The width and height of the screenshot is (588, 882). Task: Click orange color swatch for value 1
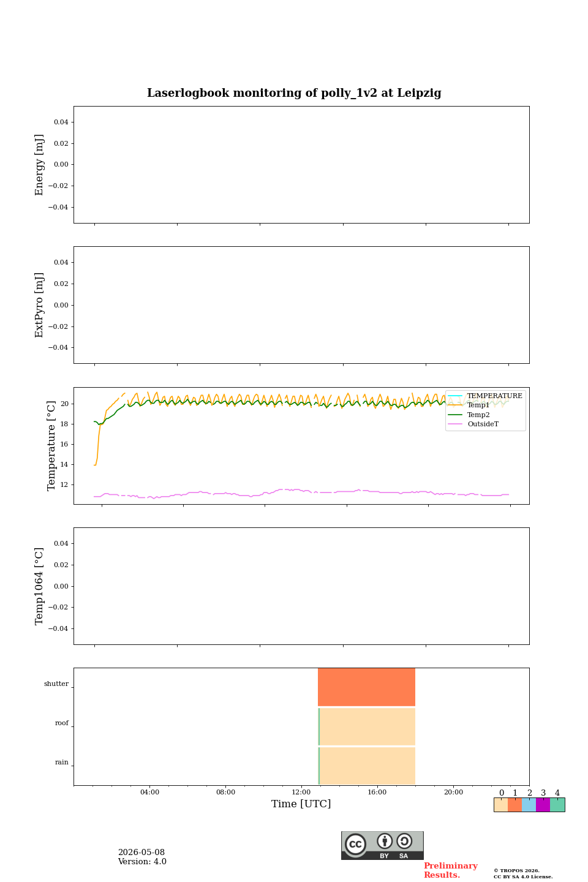pos(515,805)
